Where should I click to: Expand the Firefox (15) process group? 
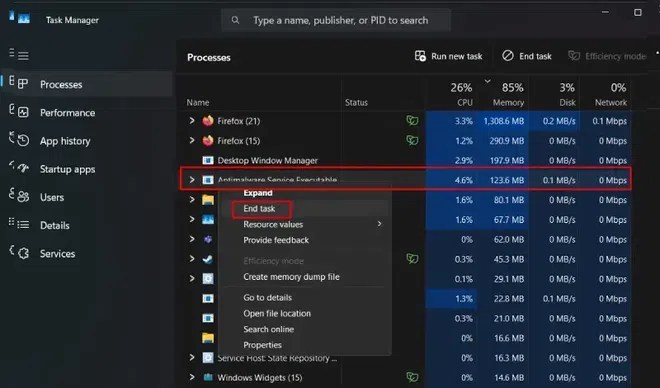pos(192,140)
